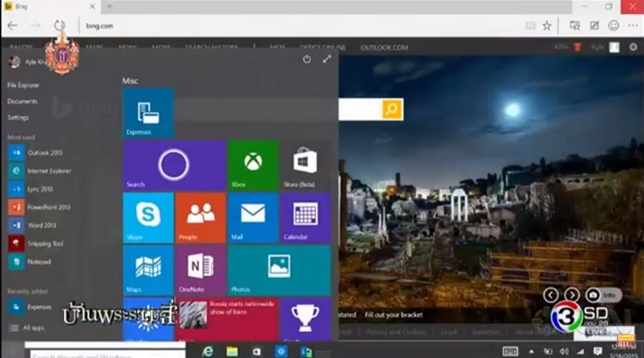Open Bing settings gear icon
Screen dimensions: 644x358
[x=633, y=47]
